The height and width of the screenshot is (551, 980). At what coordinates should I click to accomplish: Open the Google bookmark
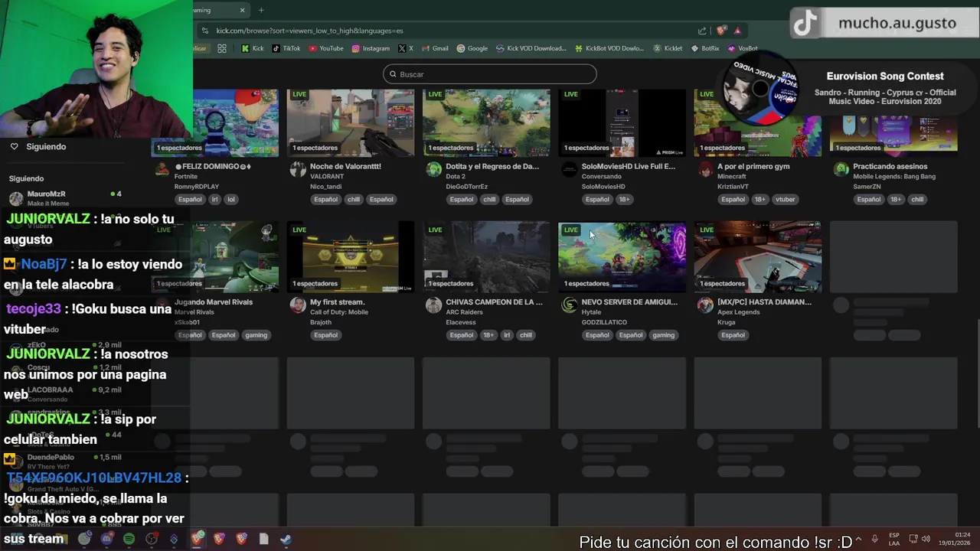click(472, 48)
